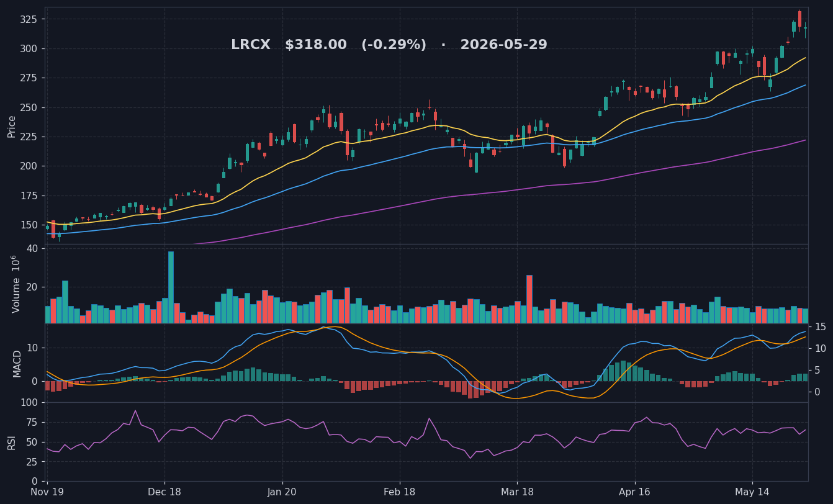Screen dimensions: 833x504
Task: Click the LRCX chart title text
Action: pos(389,45)
